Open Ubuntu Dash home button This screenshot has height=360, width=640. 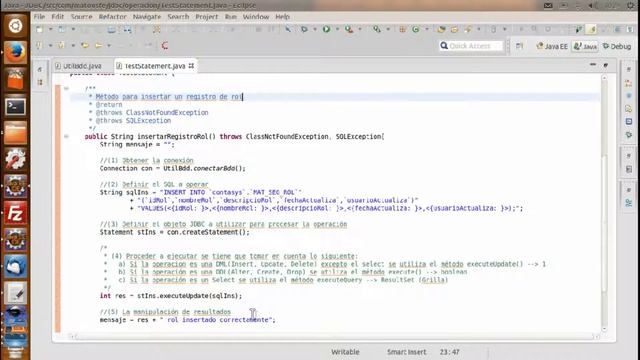pos(16,26)
